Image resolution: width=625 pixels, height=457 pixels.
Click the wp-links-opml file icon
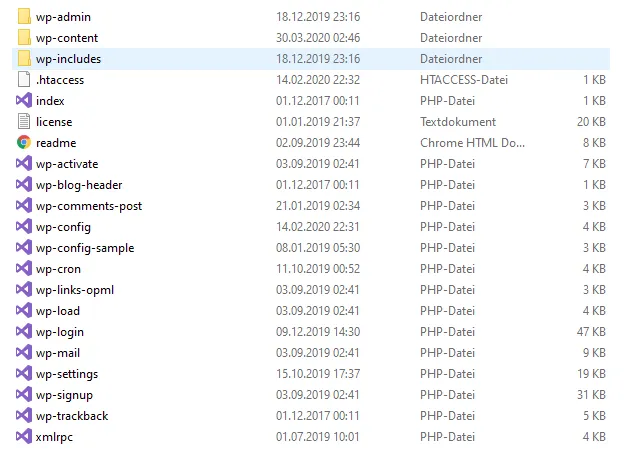pyautogui.click(x=24, y=290)
